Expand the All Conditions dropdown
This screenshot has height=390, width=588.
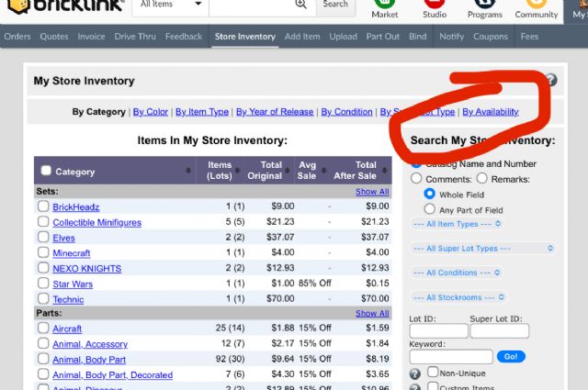coord(457,273)
